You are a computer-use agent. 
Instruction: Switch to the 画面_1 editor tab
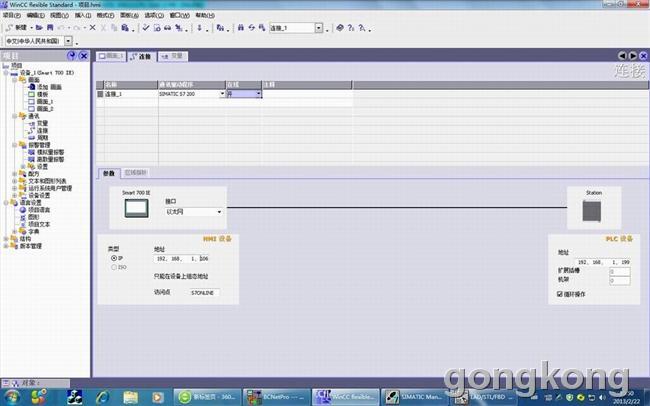(111, 56)
